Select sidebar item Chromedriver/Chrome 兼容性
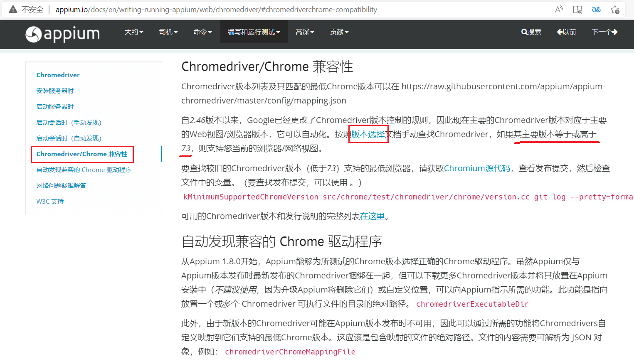This screenshot has width=634, height=364. tap(82, 154)
